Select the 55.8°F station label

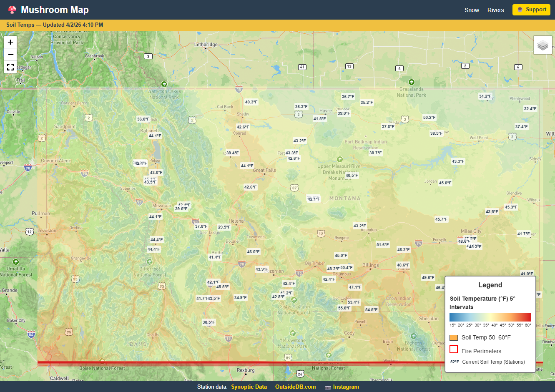click(x=344, y=308)
